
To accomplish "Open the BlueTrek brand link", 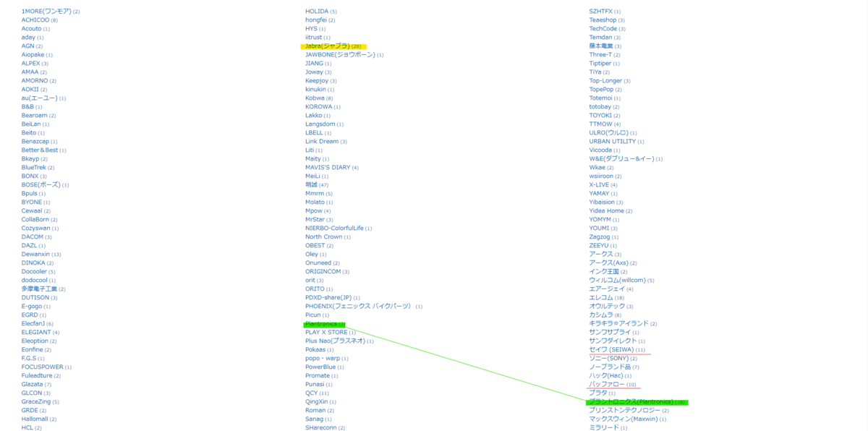I will tap(34, 168).
